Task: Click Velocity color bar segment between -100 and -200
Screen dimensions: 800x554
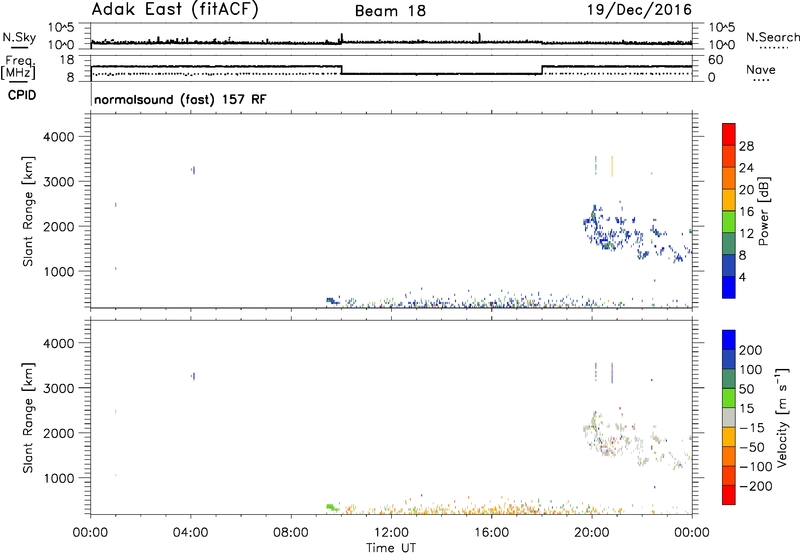Action: (x=729, y=476)
